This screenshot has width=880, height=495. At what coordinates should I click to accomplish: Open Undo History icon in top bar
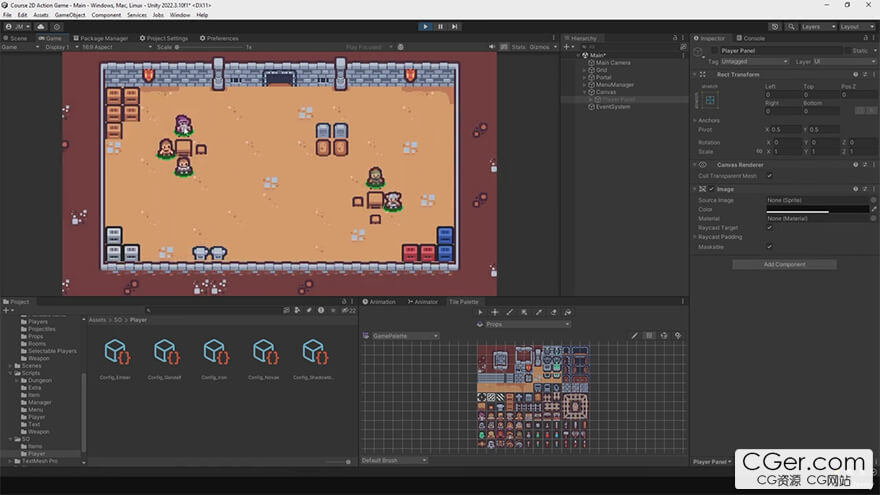775,26
